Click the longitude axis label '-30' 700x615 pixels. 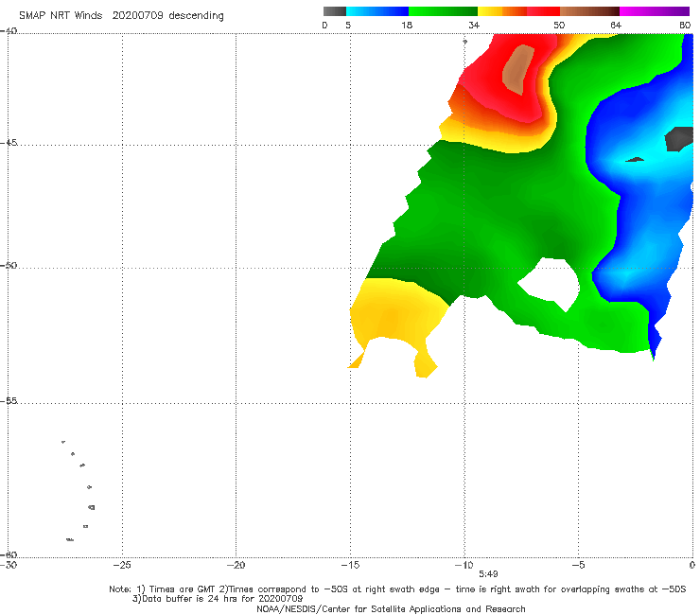9,565
